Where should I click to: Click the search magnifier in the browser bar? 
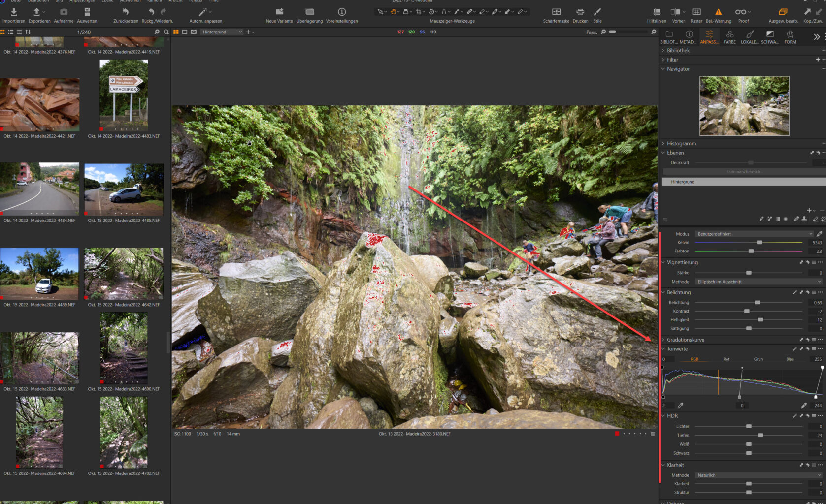(x=166, y=32)
